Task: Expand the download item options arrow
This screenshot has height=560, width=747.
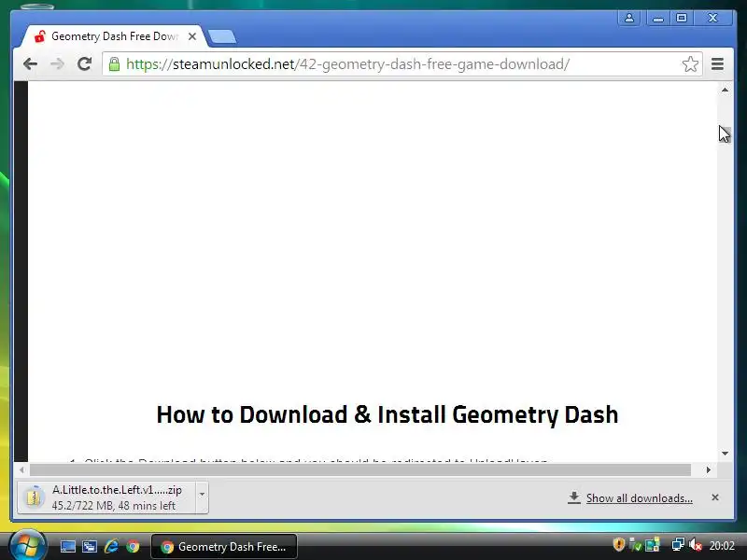Action: tap(202, 495)
